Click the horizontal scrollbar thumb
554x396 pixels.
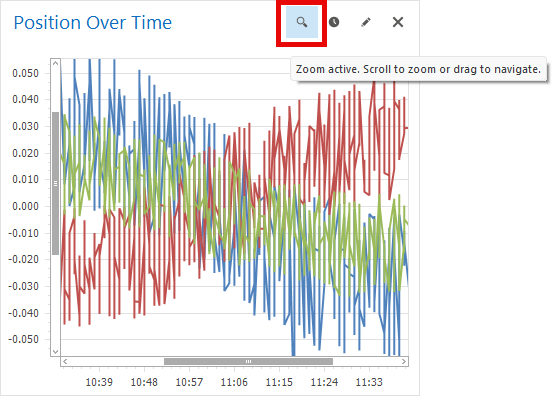point(248,361)
